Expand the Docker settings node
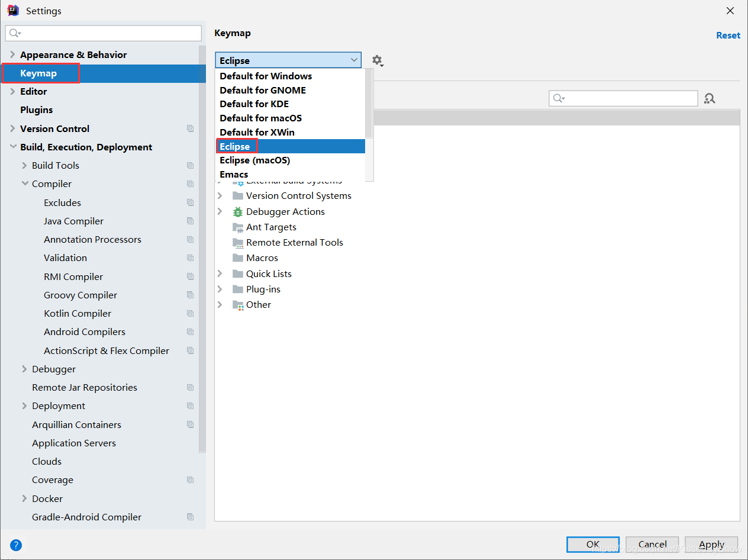This screenshot has height=560, width=748. (x=24, y=498)
